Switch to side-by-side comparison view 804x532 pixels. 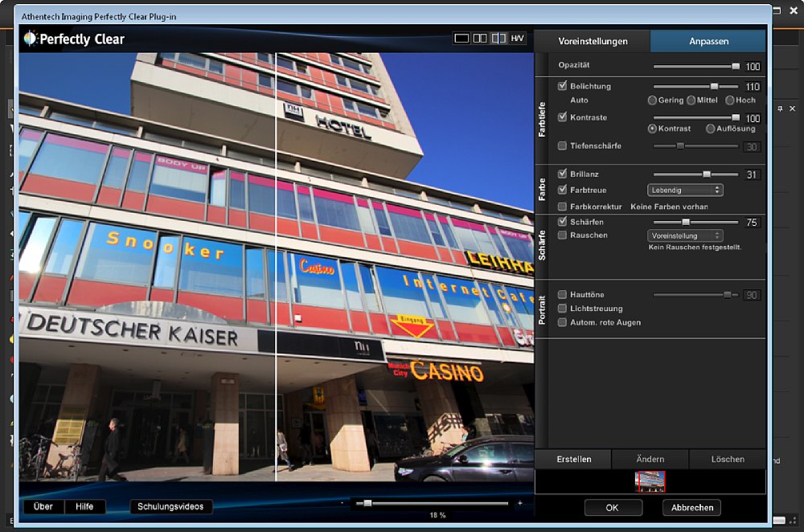480,39
